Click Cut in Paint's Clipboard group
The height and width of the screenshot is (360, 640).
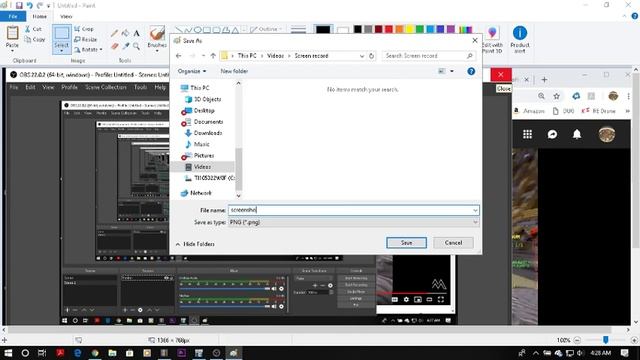coord(33,29)
